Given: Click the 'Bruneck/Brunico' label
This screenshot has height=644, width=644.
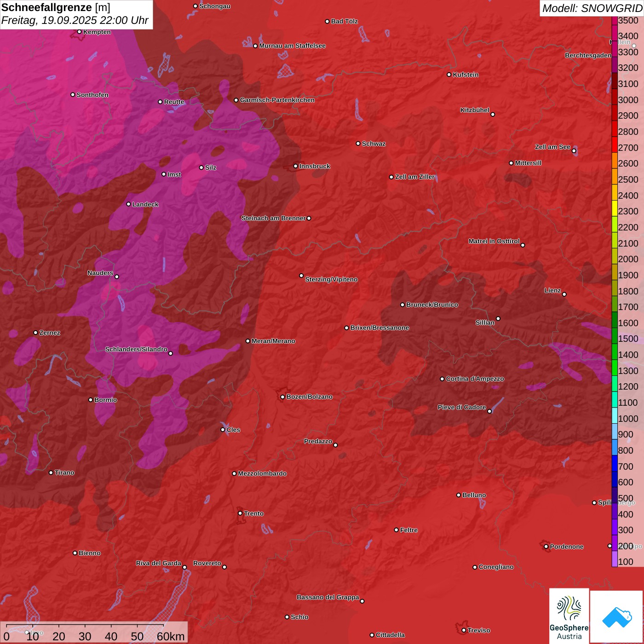Looking at the screenshot, I should (432, 305).
